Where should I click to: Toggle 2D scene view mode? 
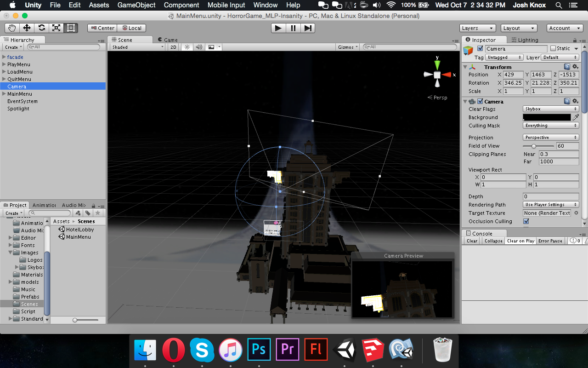(x=173, y=47)
